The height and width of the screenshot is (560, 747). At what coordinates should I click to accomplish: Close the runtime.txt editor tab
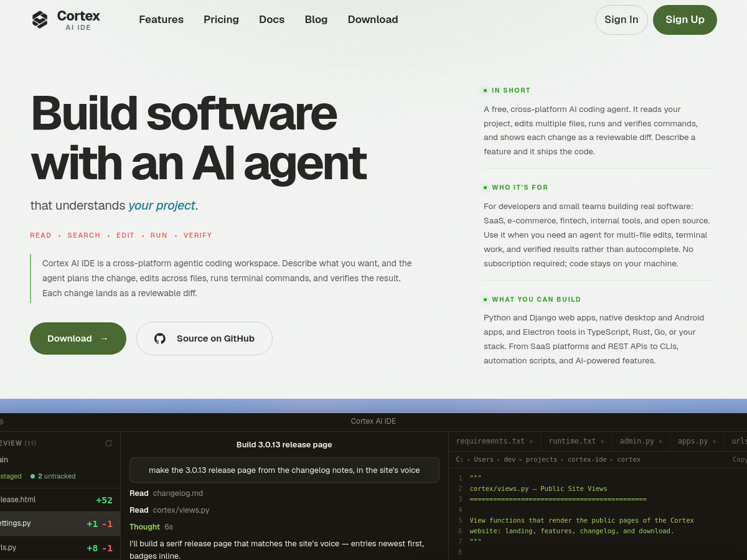tap(602, 442)
